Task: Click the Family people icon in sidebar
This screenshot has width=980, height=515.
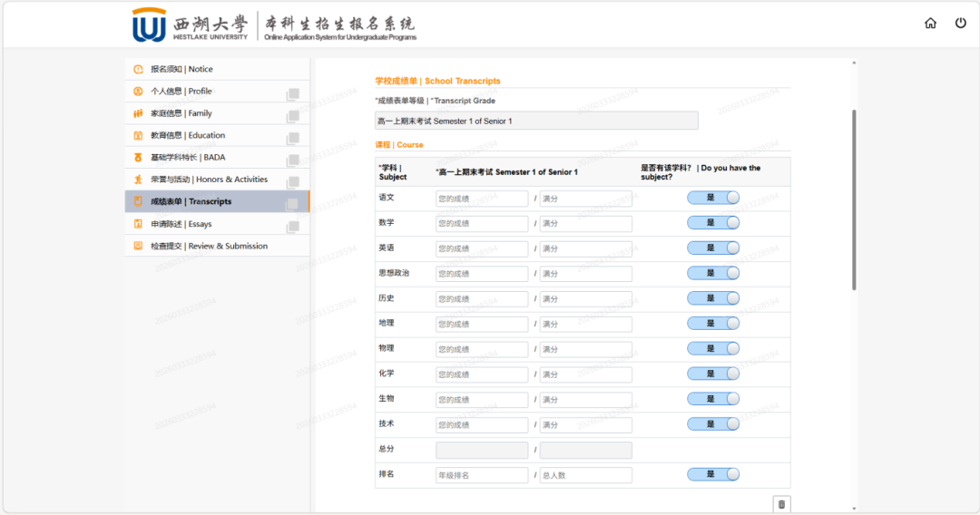Action: [138, 113]
